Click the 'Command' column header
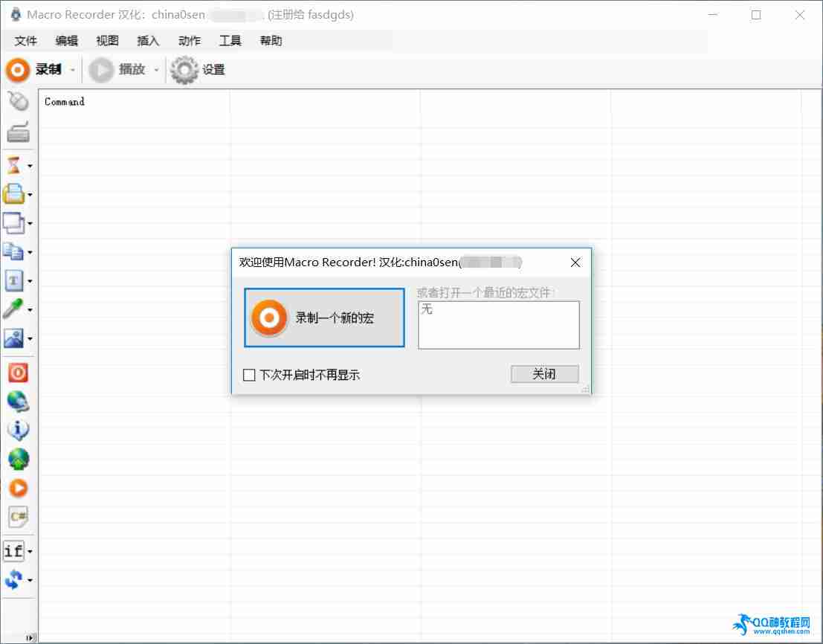The image size is (823, 644). pyautogui.click(x=64, y=102)
